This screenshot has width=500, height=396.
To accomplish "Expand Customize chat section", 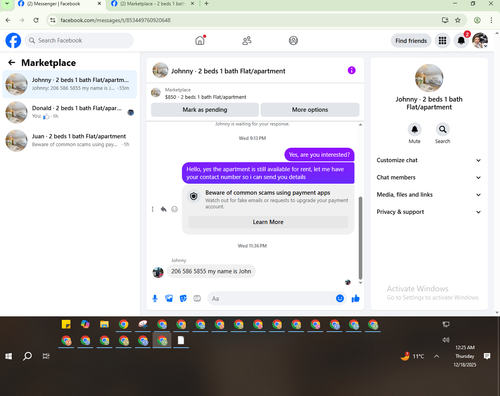I will [x=429, y=160].
